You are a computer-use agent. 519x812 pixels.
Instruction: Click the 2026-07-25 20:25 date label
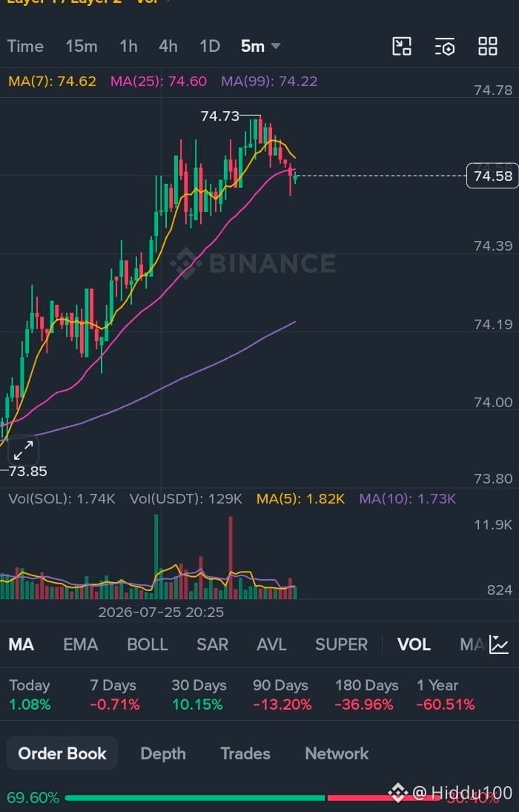[161, 612]
